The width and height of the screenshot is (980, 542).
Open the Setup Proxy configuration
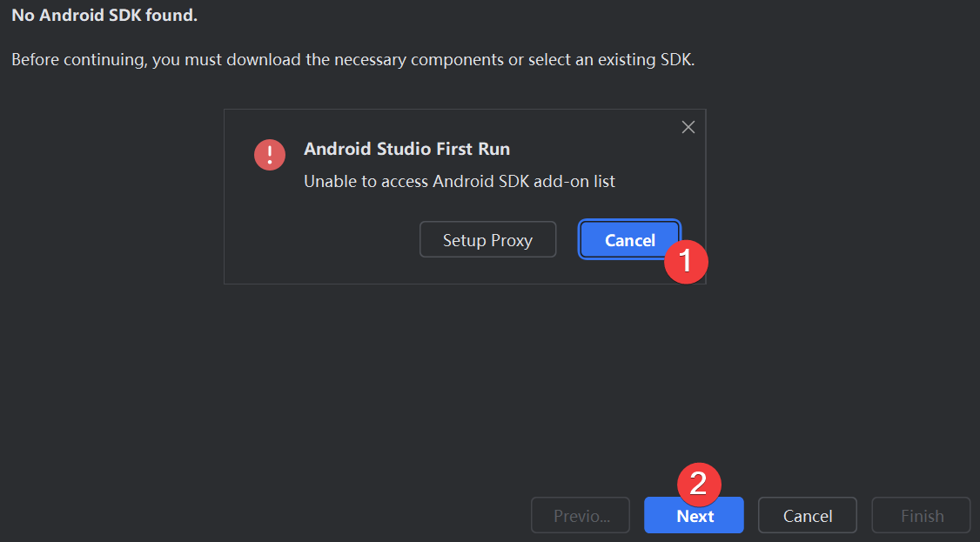coord(487,239)
